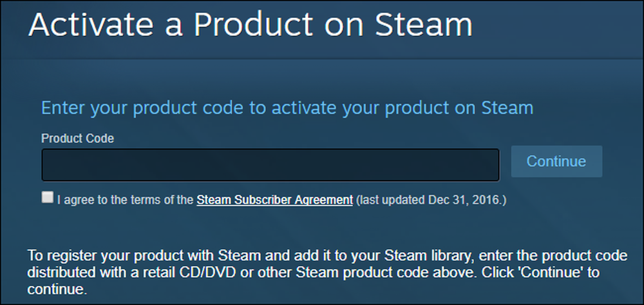Viewport: 644px width, 305px height.
Task: Click the word 'Steam' in the title
Action: (x=424, y=25)
